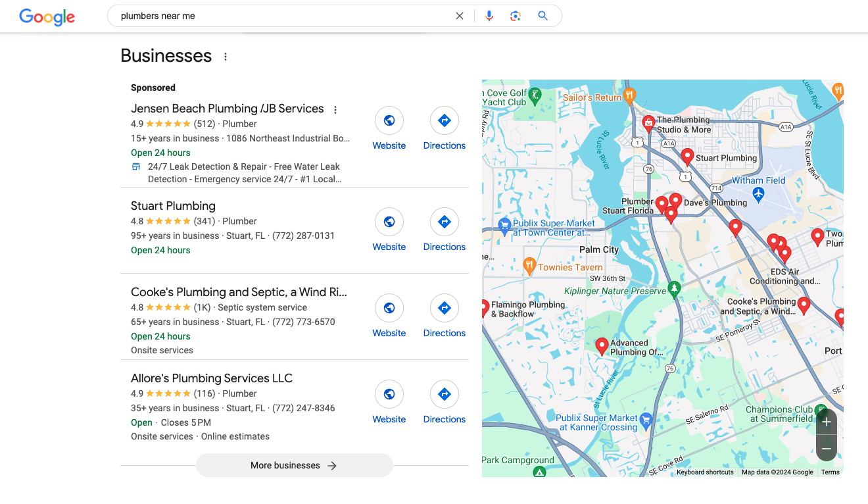Image resolution: width=868 pixels, height=504 pixels.
Task: Click the Kiplinger Nature Preserve marker
Action: point(674,288)
